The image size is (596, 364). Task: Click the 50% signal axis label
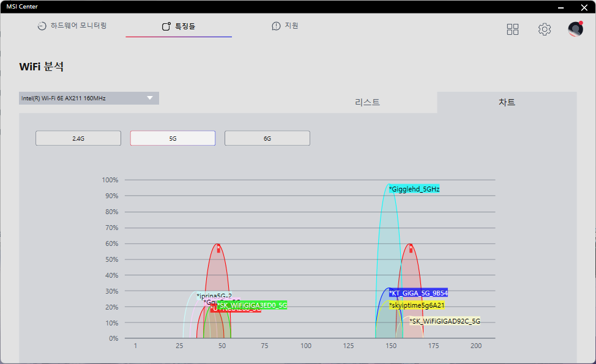[x=112, y=259]
